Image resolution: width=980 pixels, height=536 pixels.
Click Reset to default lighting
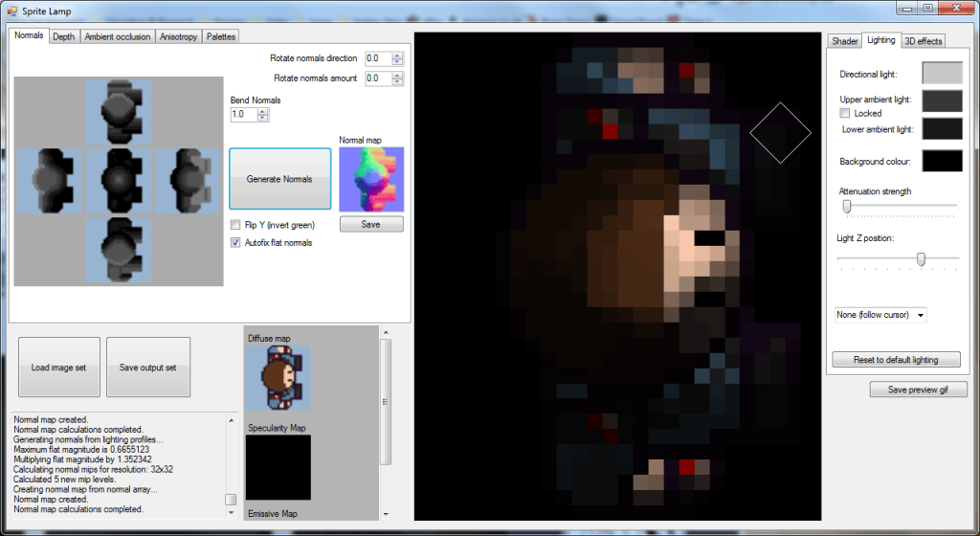(x=896, y=360)
